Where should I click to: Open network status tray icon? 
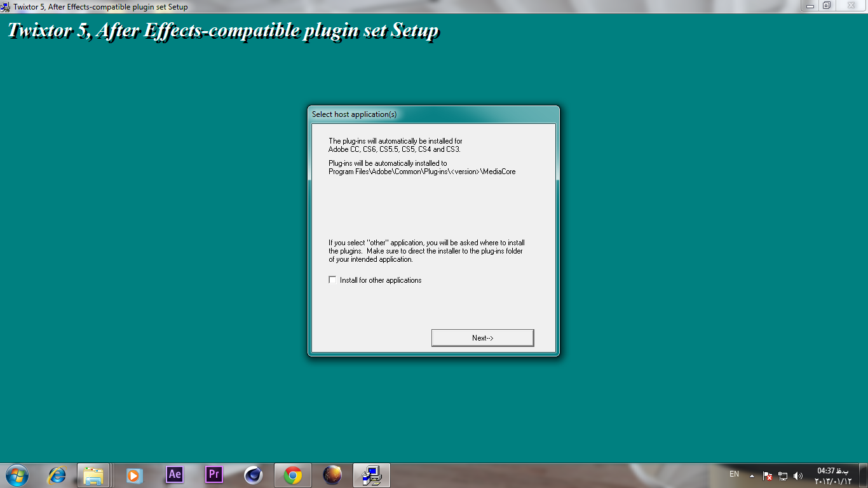click(783, 475)
